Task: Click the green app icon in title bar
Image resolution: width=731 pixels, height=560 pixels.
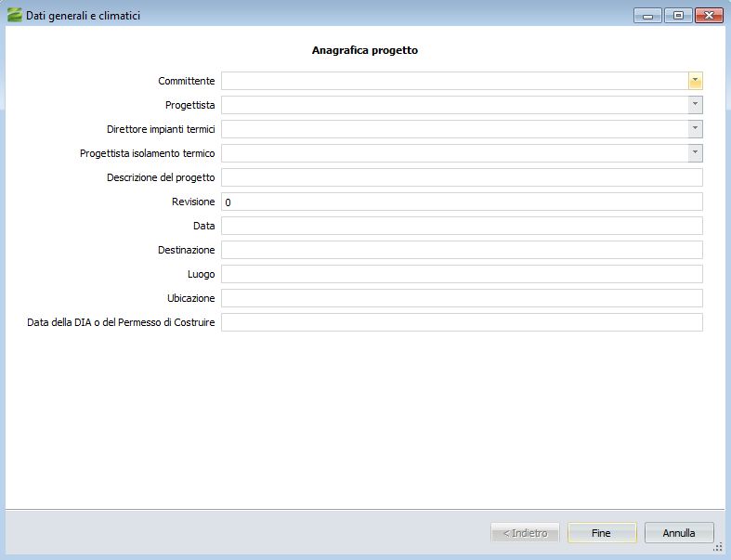Action: pos(14,15)
